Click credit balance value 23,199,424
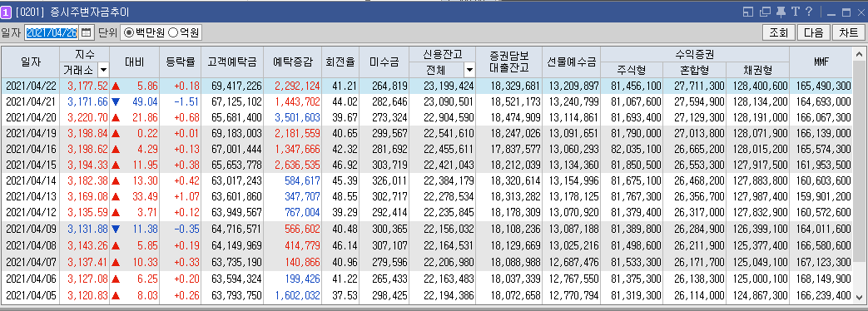This screenshot has height=311, width=868. pyautogui.click(x=449, y=86)
